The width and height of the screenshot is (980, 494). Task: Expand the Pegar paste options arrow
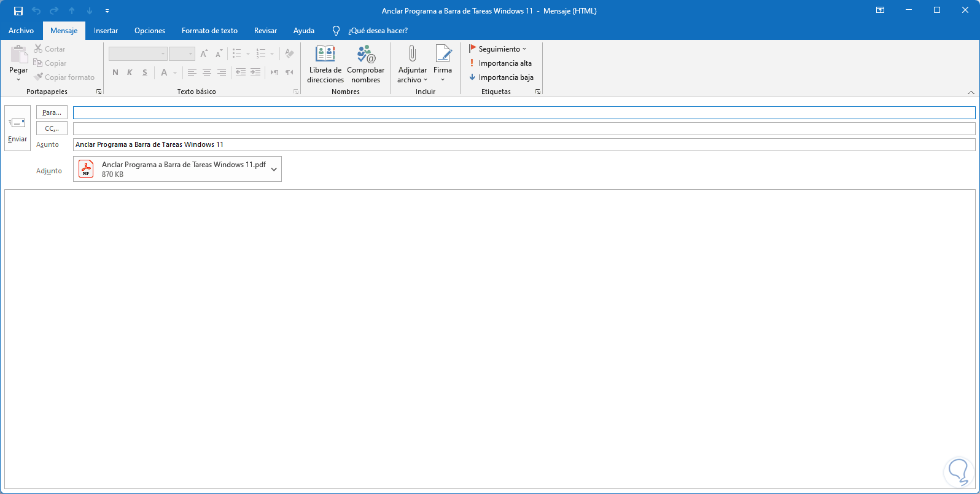[18, 79]
